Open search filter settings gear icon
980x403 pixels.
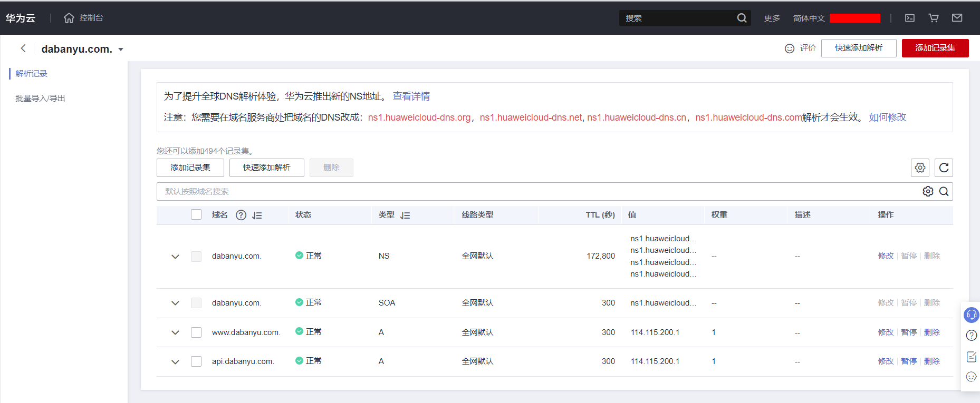click(928, 191)
